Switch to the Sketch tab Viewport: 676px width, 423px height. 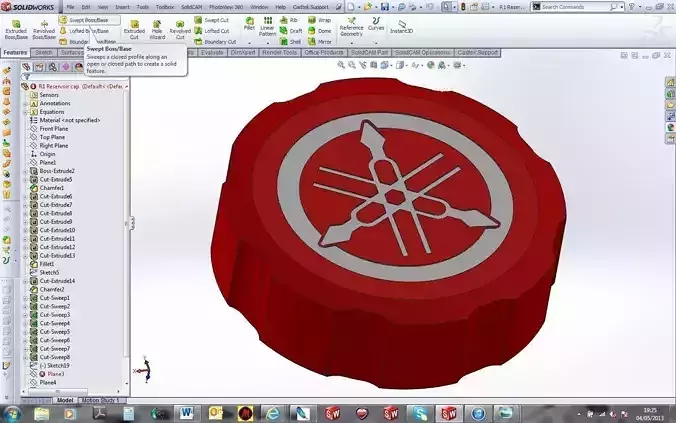pos(44,53)
